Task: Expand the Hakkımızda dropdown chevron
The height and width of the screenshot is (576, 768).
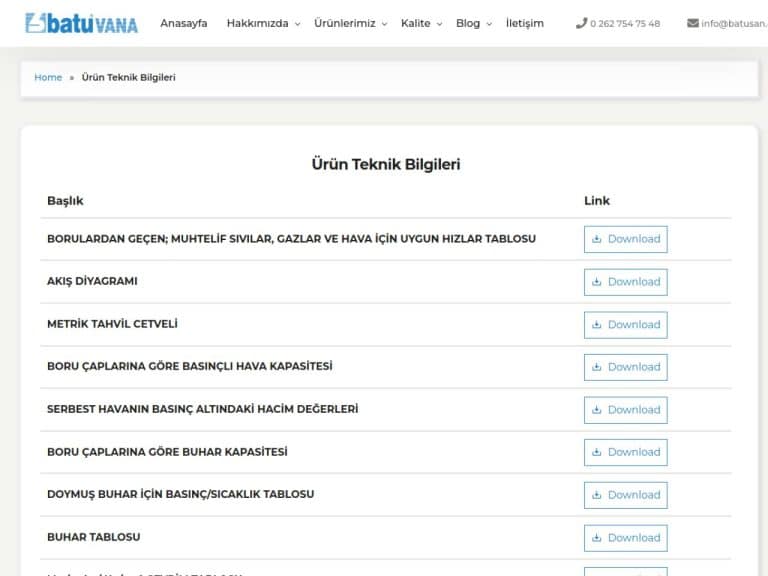Action: [x=297, y=24]
